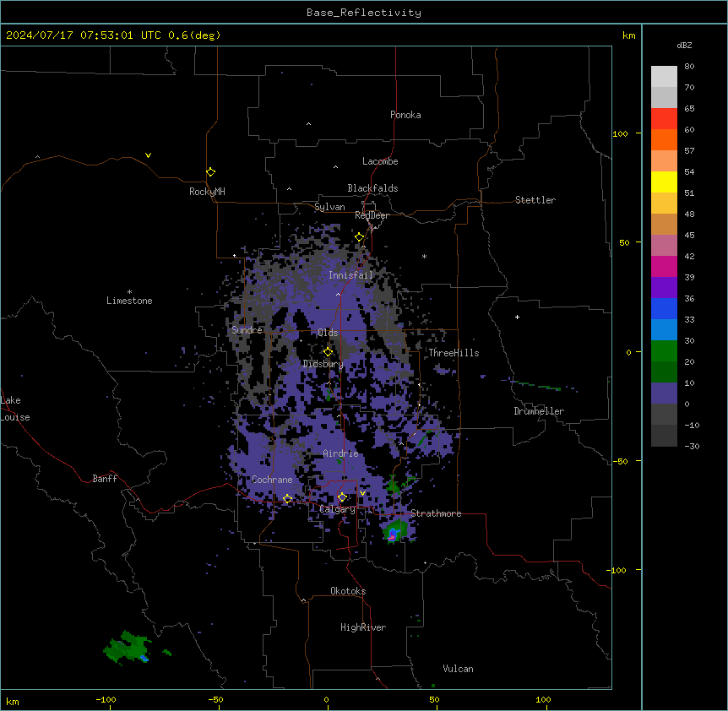
Task: Pick the yellow 54 dBZ color swatch
Action: 664,182
